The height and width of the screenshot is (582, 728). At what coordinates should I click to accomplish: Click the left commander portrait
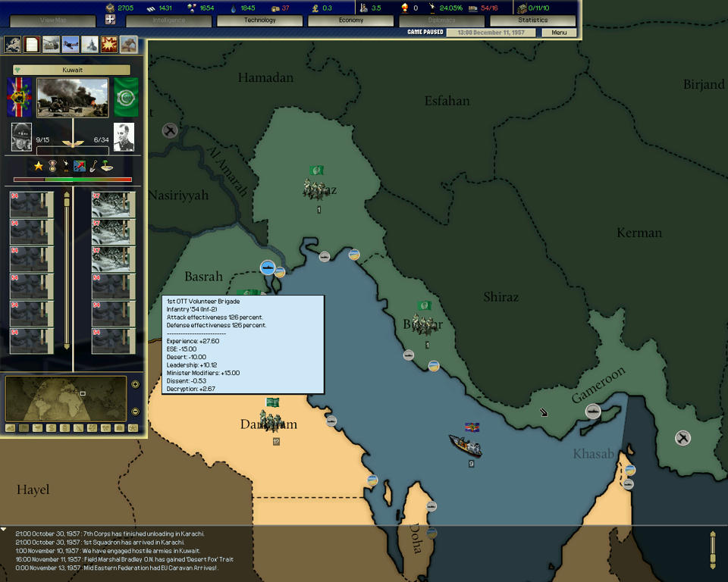(21, 137)
